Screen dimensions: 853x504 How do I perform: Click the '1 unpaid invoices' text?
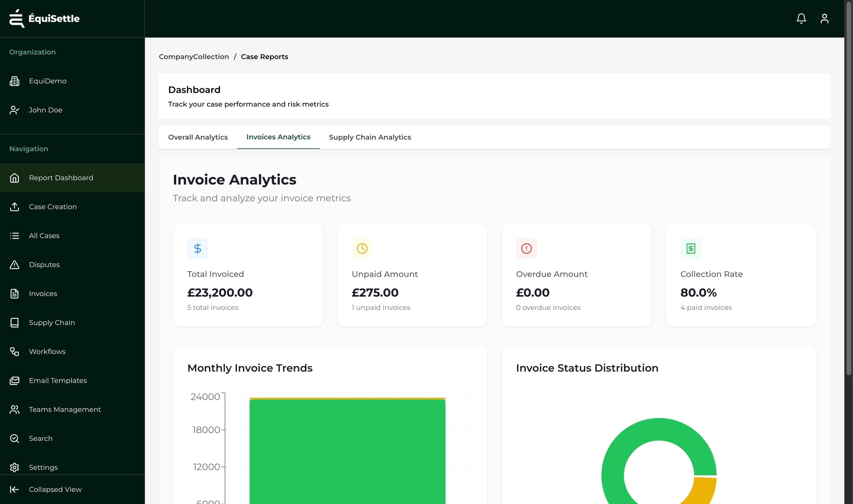tap(381, 308)
